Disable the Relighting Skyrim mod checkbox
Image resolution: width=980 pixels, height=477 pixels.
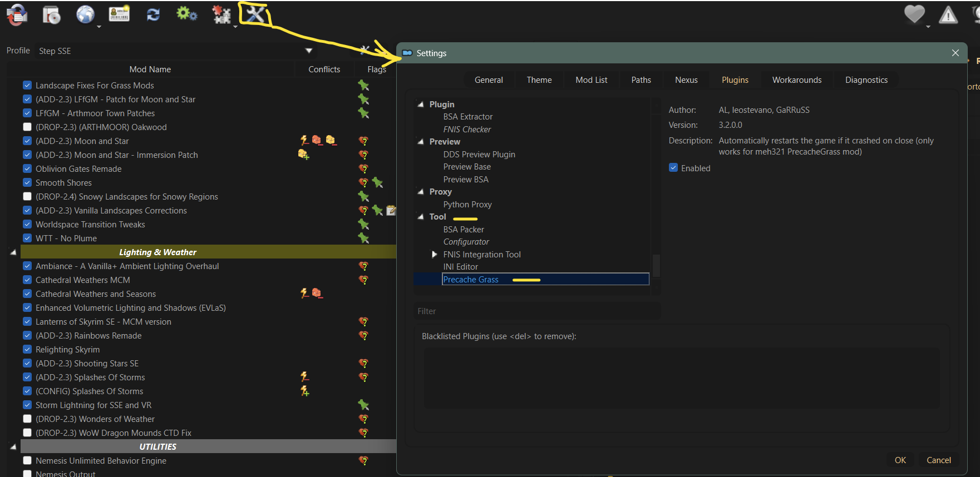[x=27, y=349]
